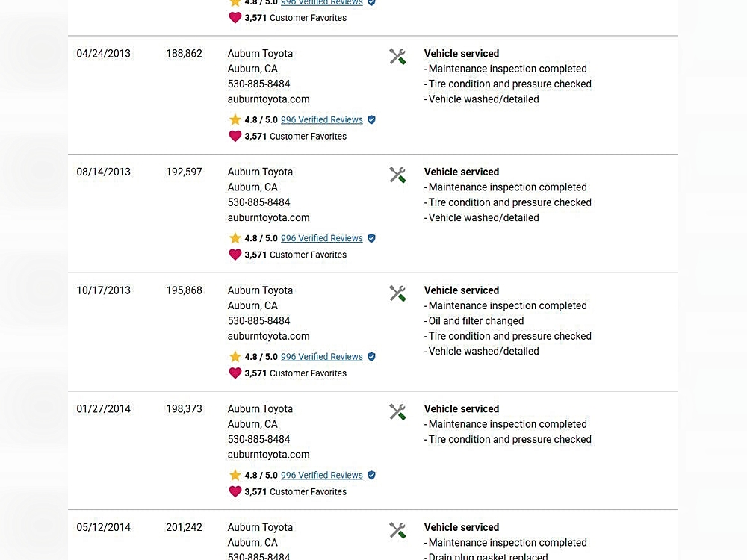Click auburntoyota.com in the 01/27/2014 entry
747x560 pixels.
[268, 455]
